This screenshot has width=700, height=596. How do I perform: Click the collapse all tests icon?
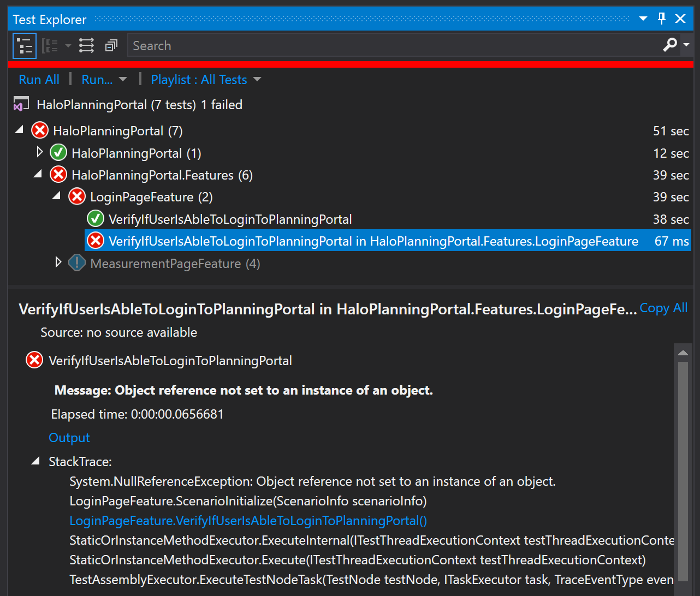click(111, 45)
